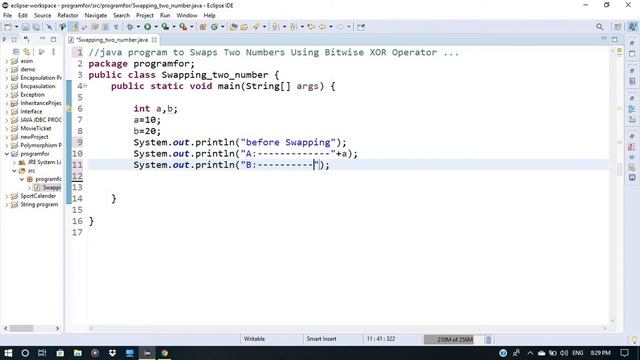
Task: Open the Refactor menu
Action: pos(68,15)
